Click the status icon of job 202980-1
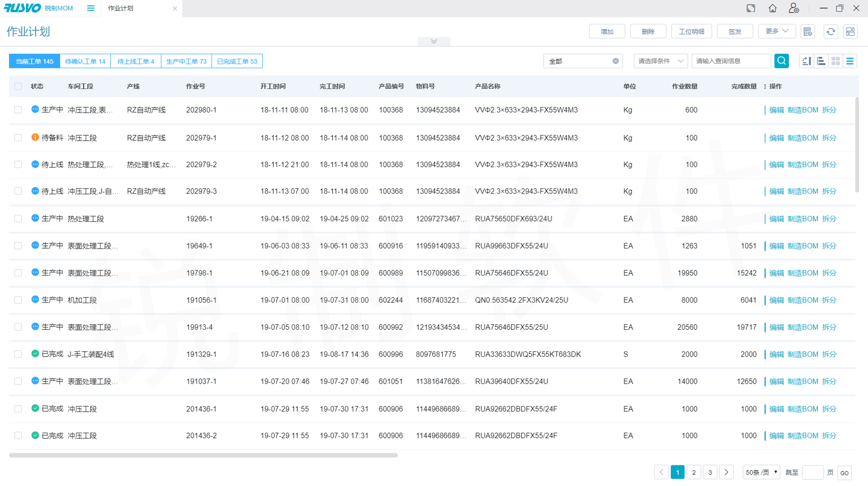The image size is (868, 486). [35, 109]
